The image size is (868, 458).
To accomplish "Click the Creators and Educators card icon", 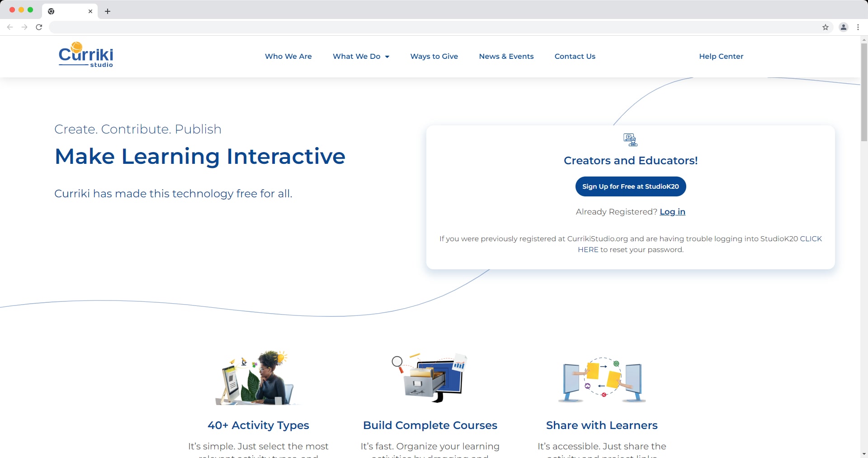I will (630, 139).
